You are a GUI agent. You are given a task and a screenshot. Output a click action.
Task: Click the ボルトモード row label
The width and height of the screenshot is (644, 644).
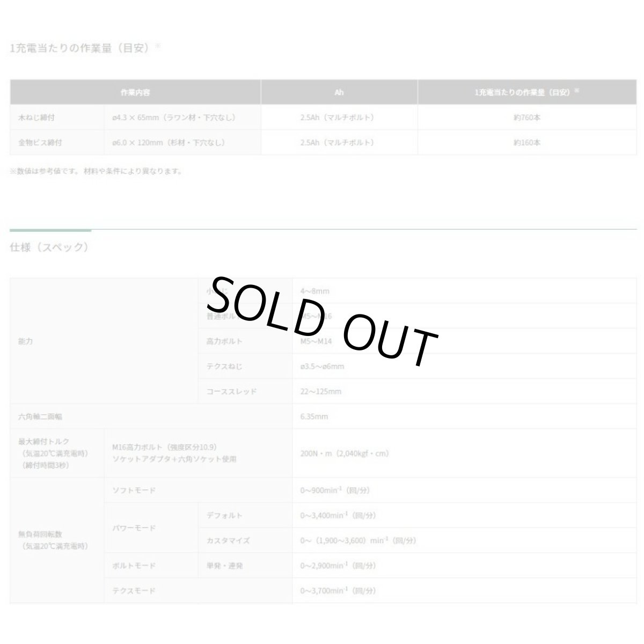pyautogui.click(x=134, y=566)
